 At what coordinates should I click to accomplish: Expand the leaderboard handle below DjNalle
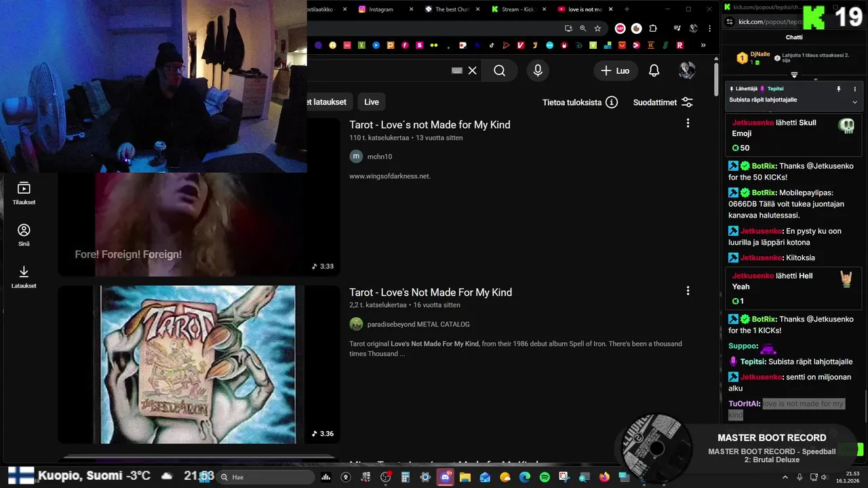tap(794, 75)
